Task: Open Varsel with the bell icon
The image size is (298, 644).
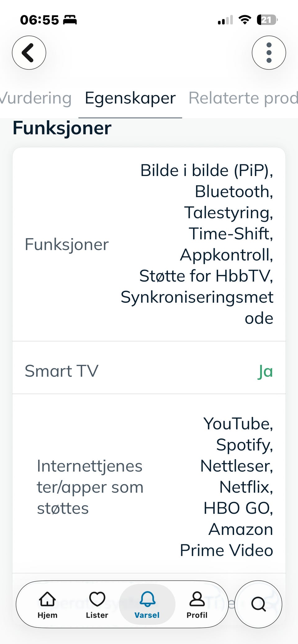Action: point(147,605)
